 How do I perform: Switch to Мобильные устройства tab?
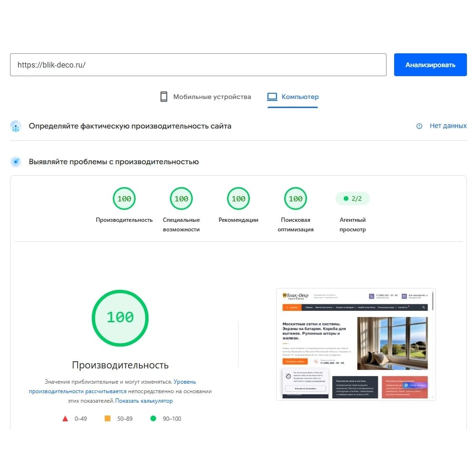(x=206, y=97)
